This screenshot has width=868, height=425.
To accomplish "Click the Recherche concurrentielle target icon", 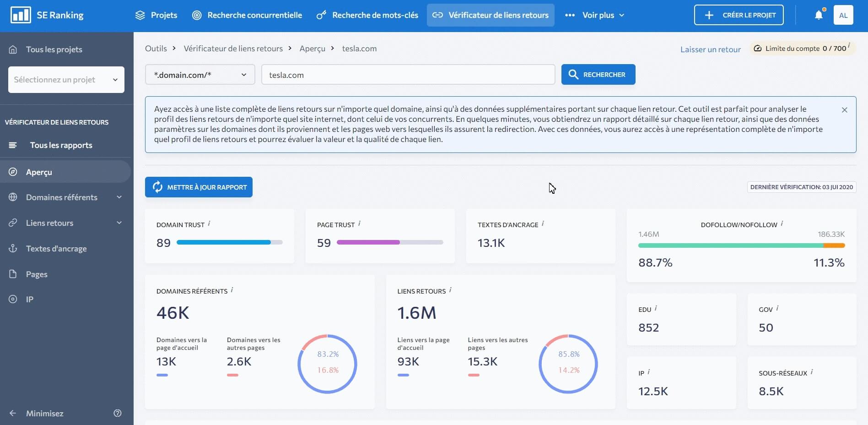I will 197,15.
